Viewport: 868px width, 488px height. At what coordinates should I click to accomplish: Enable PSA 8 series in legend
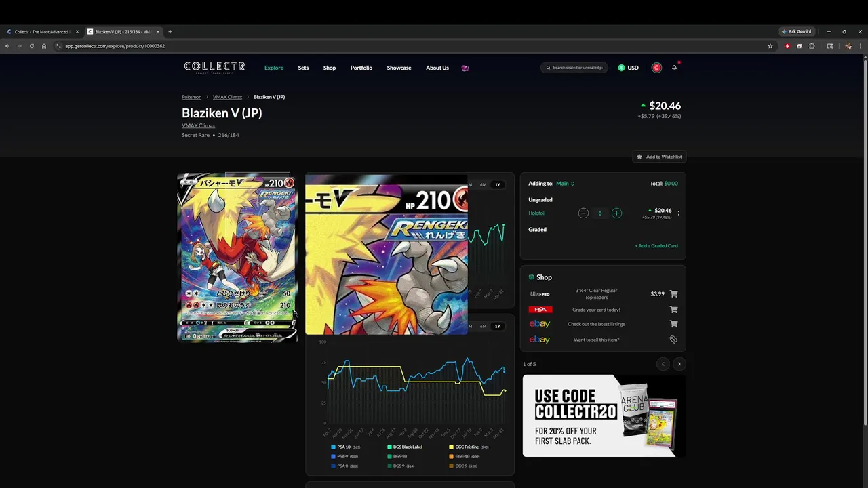pos(344,466)
